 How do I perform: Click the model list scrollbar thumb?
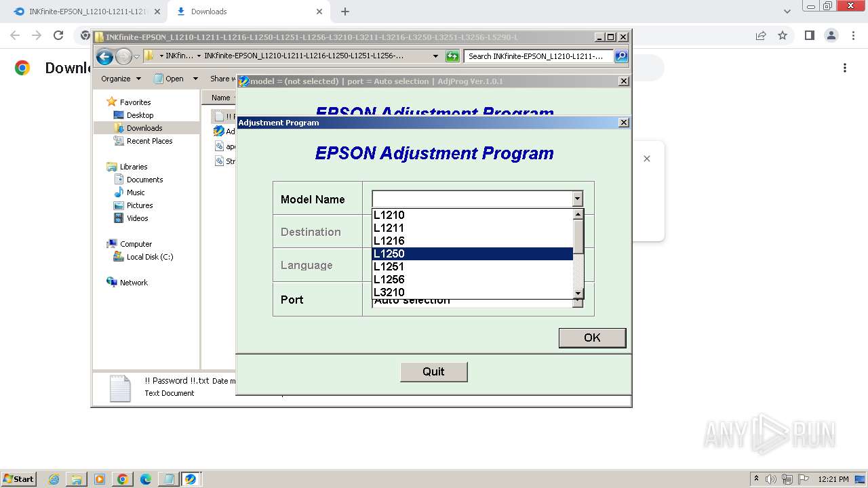point(578,236)
